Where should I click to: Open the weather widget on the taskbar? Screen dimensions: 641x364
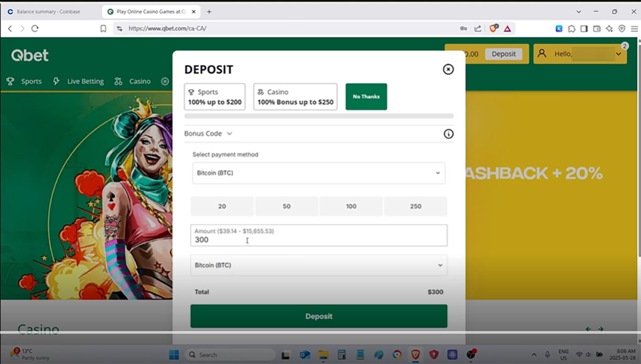(x=29, y=354)
